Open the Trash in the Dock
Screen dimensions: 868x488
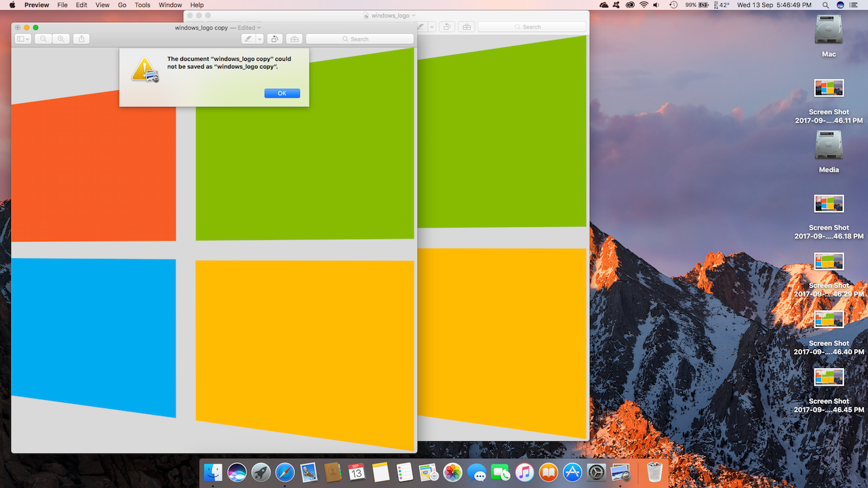pos(654,472)
